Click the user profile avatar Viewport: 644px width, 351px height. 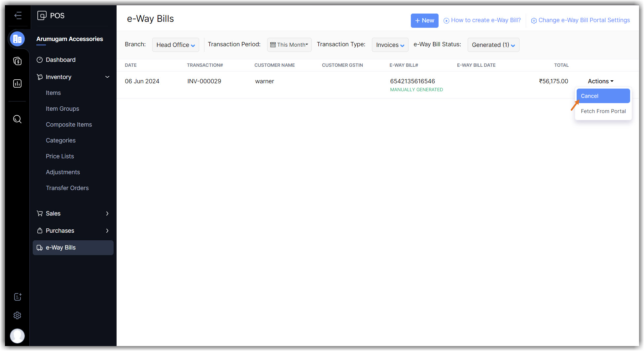18,336
